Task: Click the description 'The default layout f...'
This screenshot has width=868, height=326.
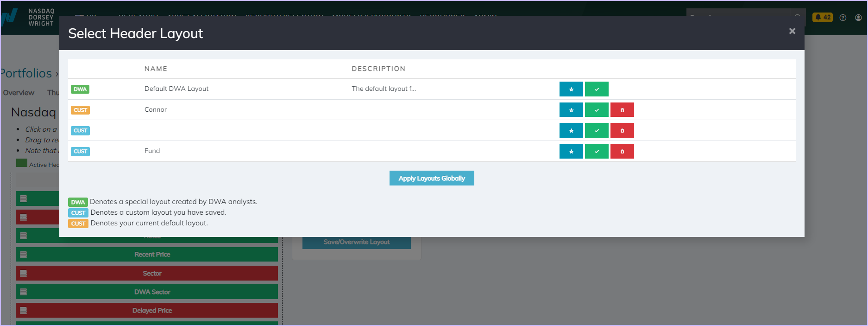Action: point(384,89)
